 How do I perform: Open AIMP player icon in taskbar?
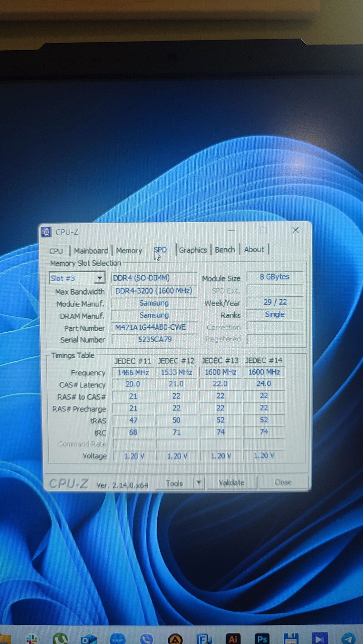click(175, 639)
